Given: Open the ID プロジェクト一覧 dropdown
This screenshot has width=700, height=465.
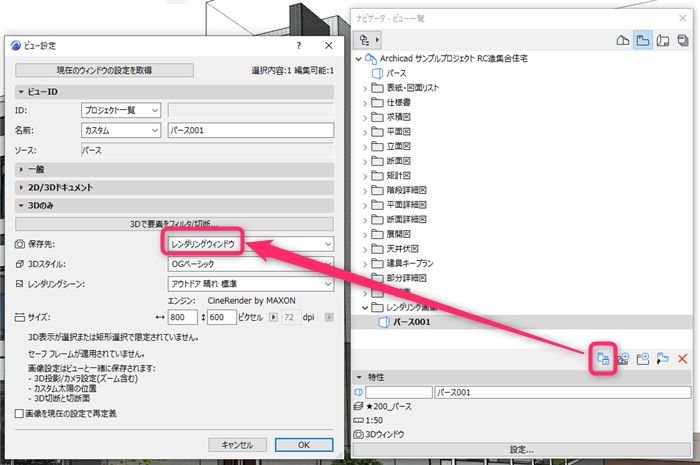Looking at the screenshot, I should [x=121, y=110].
